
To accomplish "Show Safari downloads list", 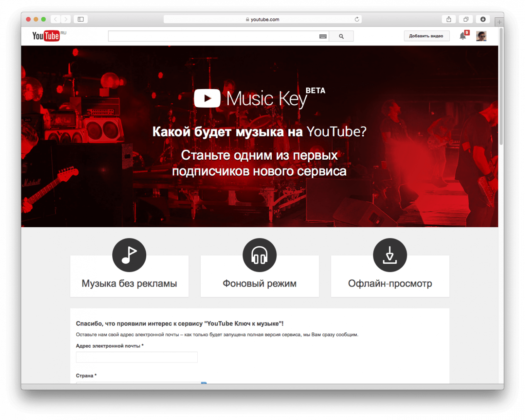I will tap(483, 19).
